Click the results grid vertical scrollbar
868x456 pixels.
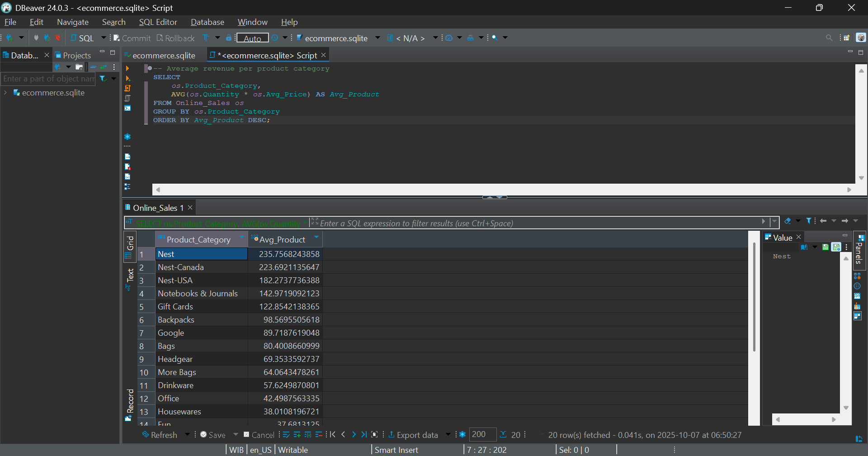[x=754, y=296]
